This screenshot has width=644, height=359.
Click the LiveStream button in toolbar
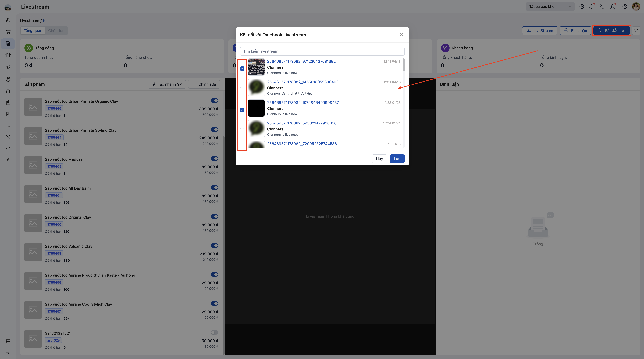pyautogui.click(x=539, y=30)
